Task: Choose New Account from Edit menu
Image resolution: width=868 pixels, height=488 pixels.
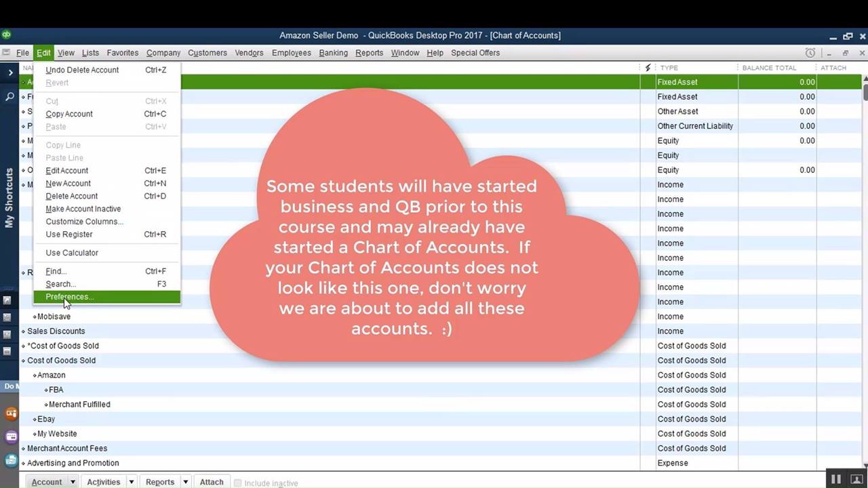Action: point(107,184)
